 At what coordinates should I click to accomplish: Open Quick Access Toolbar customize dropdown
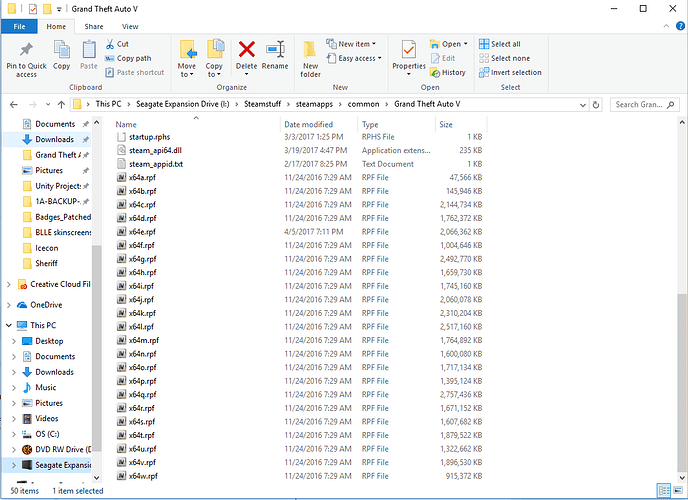click(x=59, y=9)
